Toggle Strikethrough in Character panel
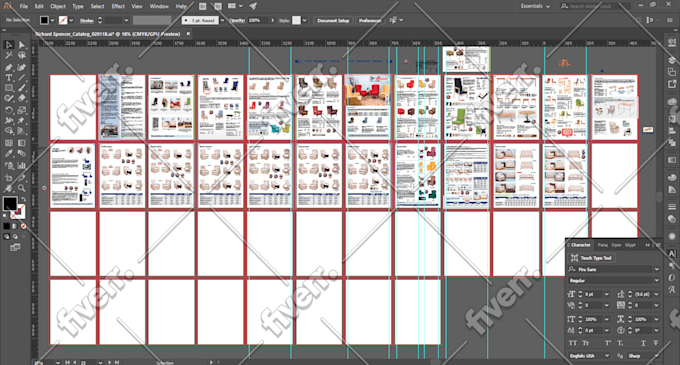The height and width of the screenshot is (365, 680). 656,343
